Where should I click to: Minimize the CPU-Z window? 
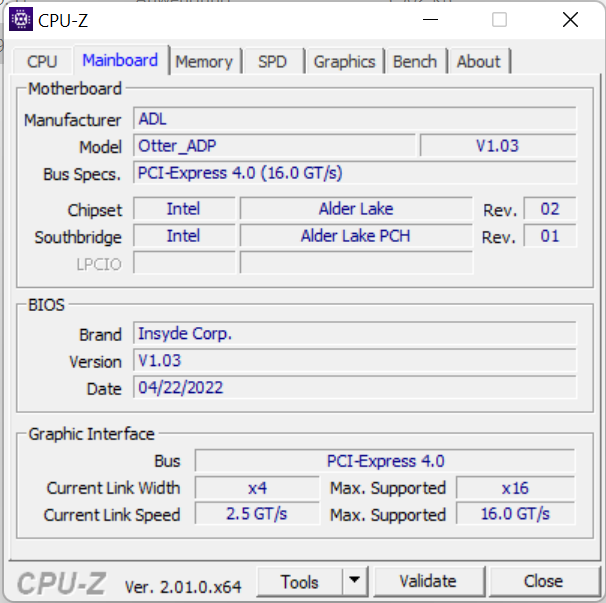(430, 19)
